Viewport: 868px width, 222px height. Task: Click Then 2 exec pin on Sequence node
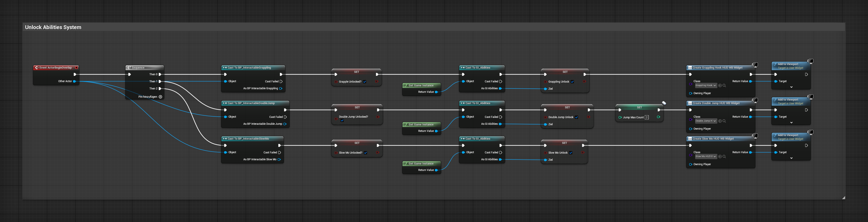point(160,88)
